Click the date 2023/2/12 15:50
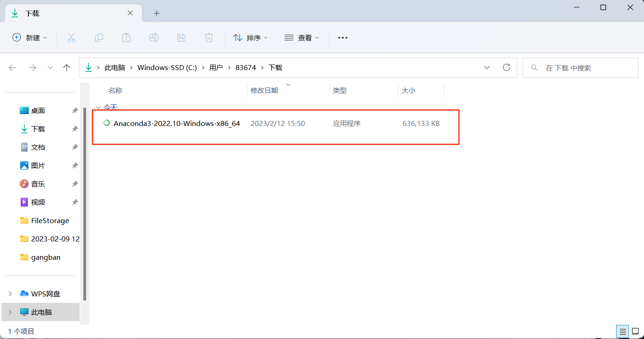This screenshot has width=644, height=339. point(278,123)
